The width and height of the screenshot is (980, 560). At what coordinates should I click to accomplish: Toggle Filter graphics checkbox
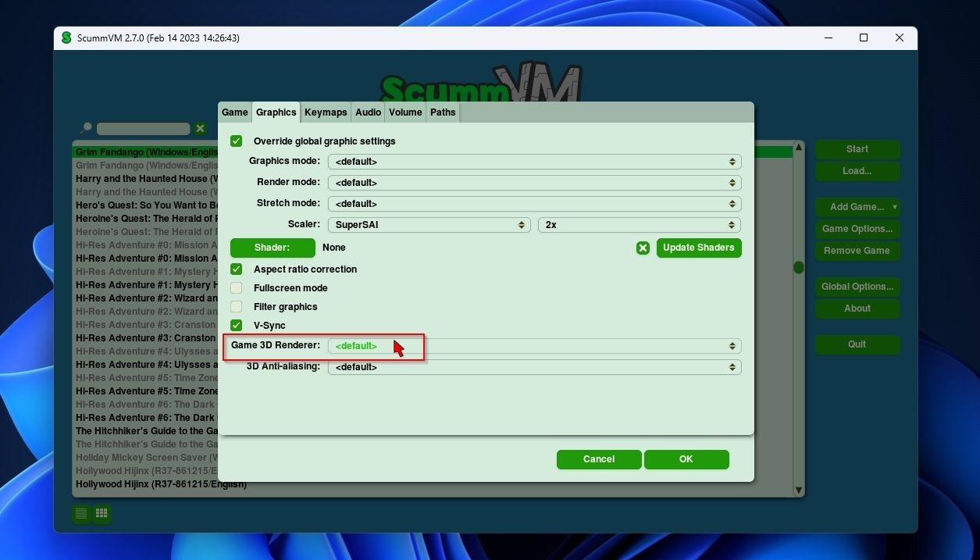click(237, 307)
